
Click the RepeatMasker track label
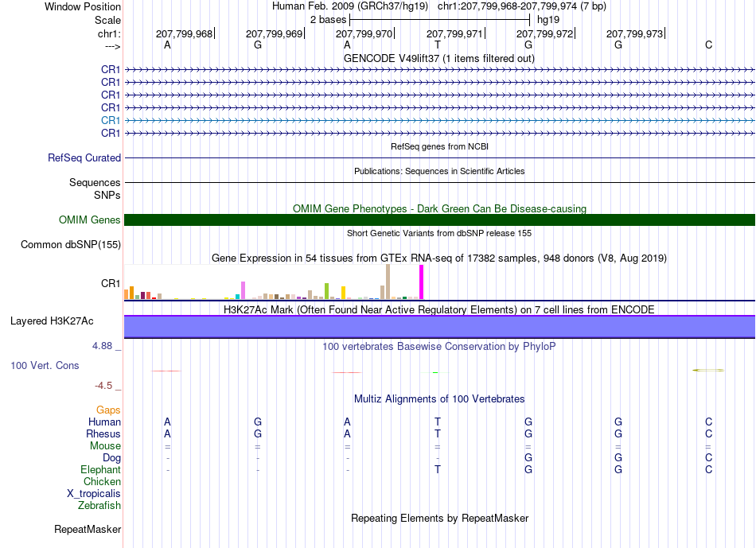click(x=88, y=529)
